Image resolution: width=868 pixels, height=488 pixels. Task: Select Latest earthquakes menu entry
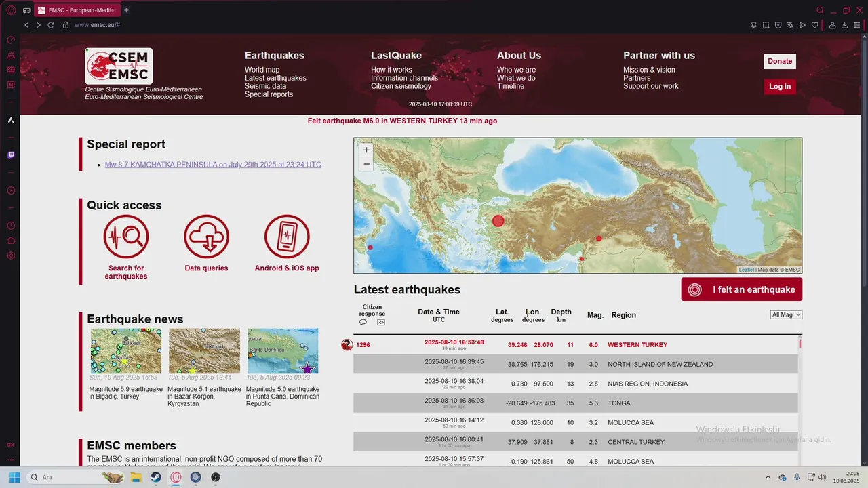tap(275, 78)
